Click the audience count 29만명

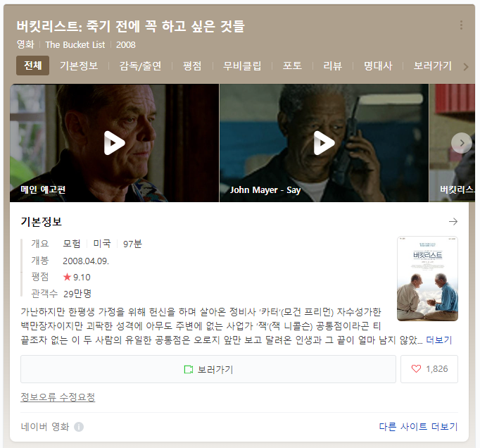77,294
